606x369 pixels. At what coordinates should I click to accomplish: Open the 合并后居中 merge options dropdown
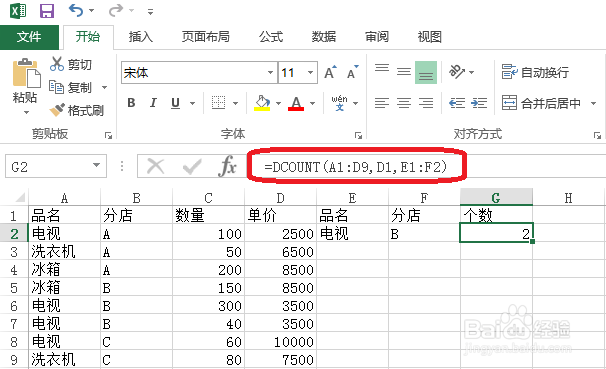click(593, 103)
